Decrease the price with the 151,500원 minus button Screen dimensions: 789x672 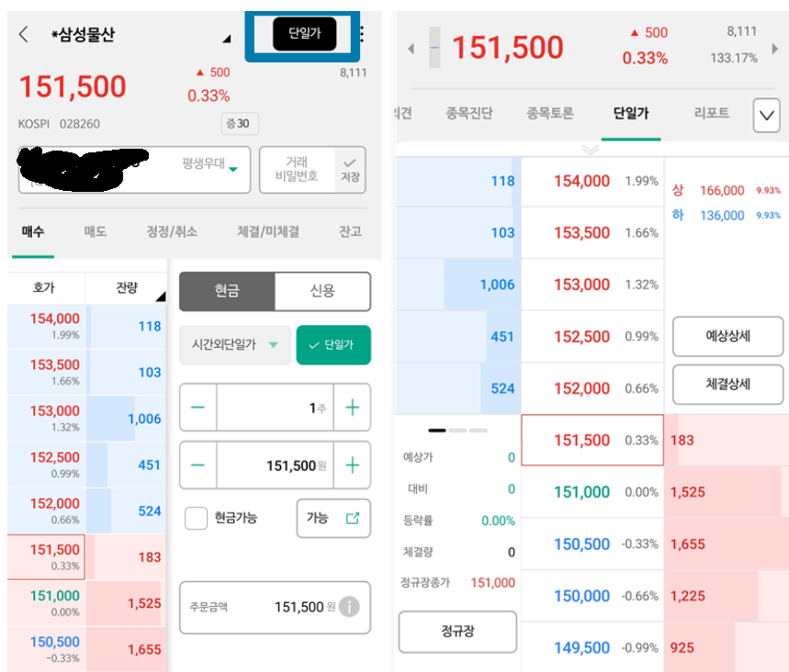click(197, 465)
